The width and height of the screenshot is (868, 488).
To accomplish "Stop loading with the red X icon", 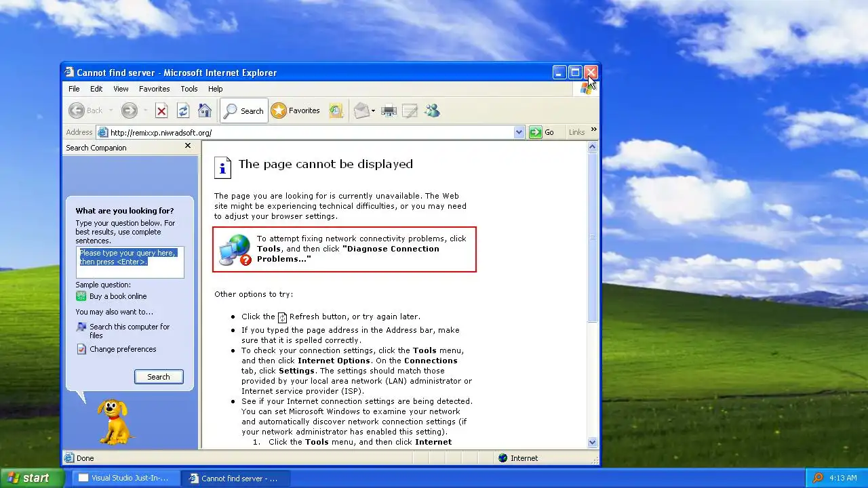I will coord(161,110).
